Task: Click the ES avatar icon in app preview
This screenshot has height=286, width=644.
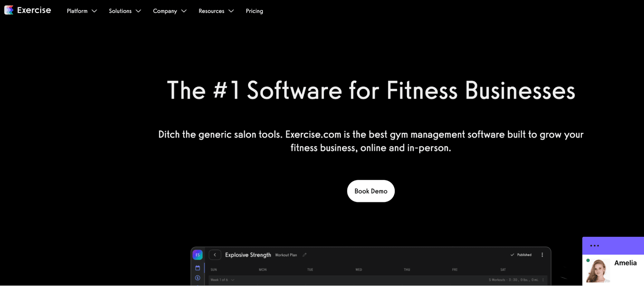Action: click(197, 255)
